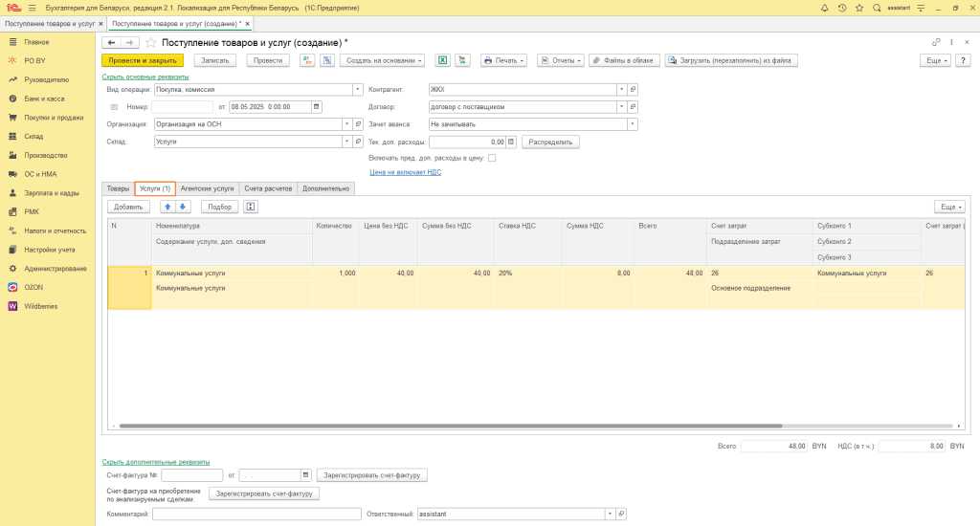Open Договор record icon
This screenshot has height=526, width=980.
click(x=633, y=107)
